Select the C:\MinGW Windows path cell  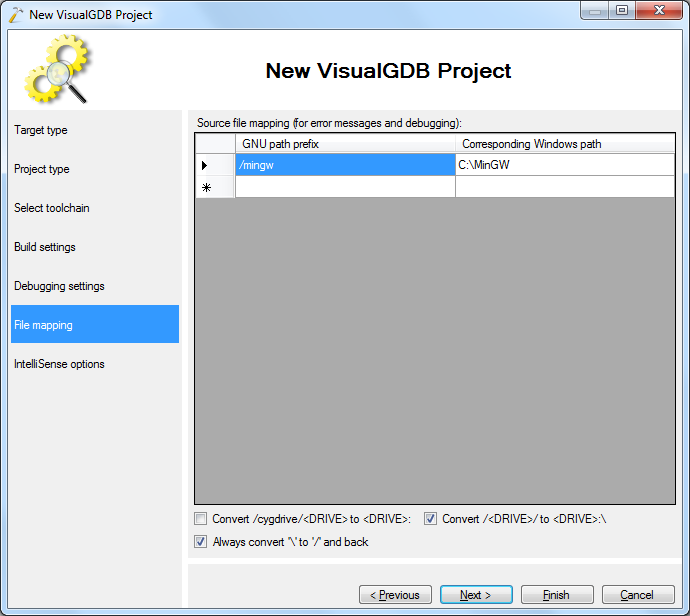pyautogui.click(x=565, y=165)
